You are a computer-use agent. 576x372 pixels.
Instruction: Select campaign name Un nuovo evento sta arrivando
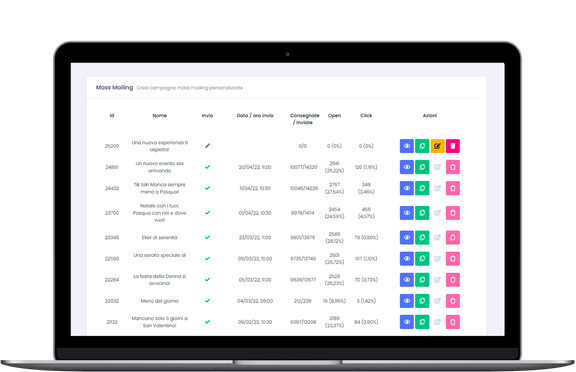point(160,167)
